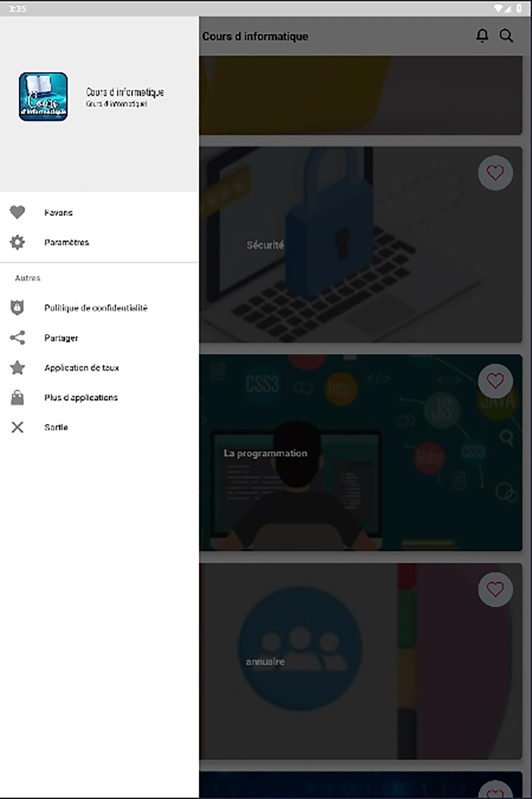
Task: Click drawer header title Cours d informatique
Action: 125,92
